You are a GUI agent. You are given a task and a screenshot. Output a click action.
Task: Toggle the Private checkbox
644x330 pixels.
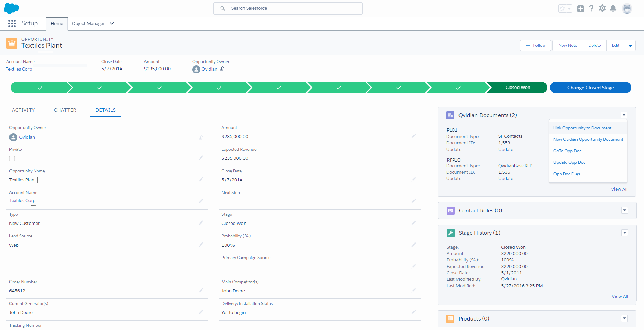(12, 159)
